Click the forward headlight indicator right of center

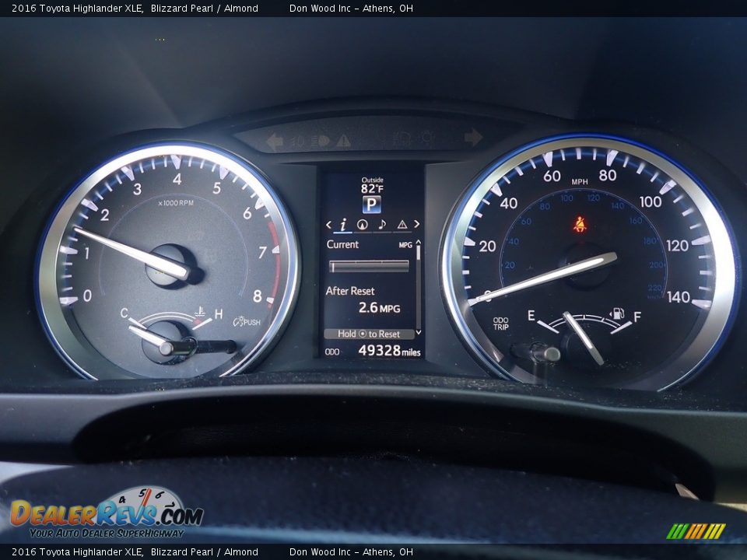tap(402, 139)
